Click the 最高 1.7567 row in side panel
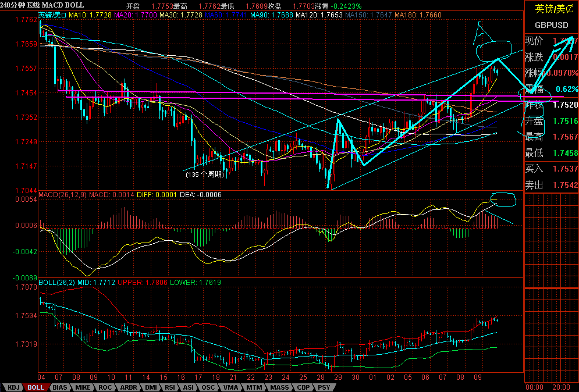The width and height of the screenshot is (579, 392). point(551,137)
